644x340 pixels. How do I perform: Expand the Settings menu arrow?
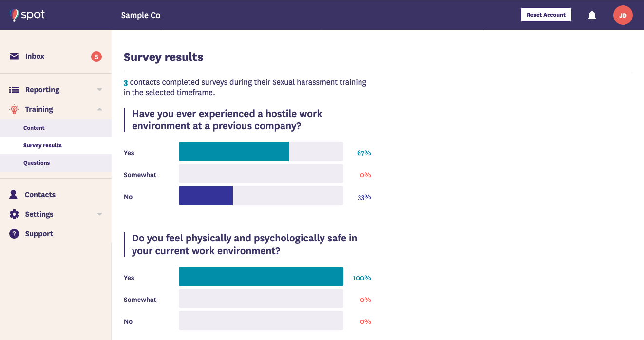click(100, 214)
